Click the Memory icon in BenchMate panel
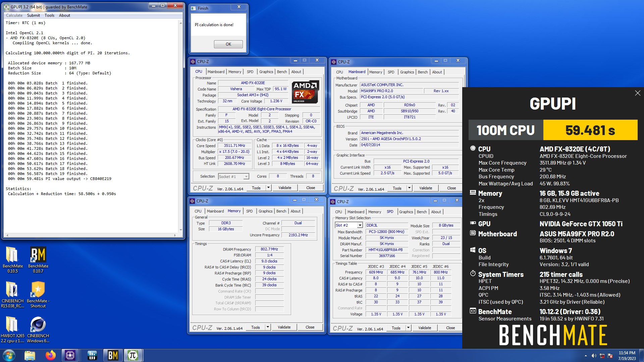Viewport: 644px width, 362px height. click(473, 193)
